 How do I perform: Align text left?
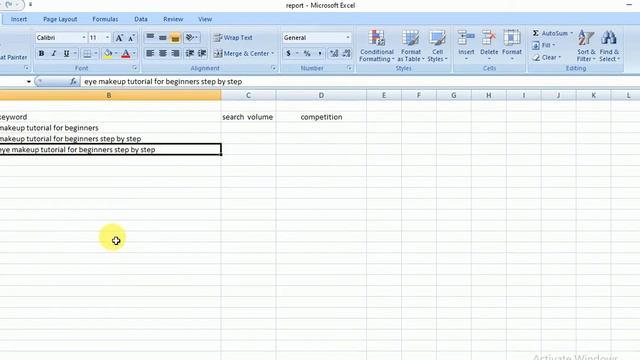150,53
